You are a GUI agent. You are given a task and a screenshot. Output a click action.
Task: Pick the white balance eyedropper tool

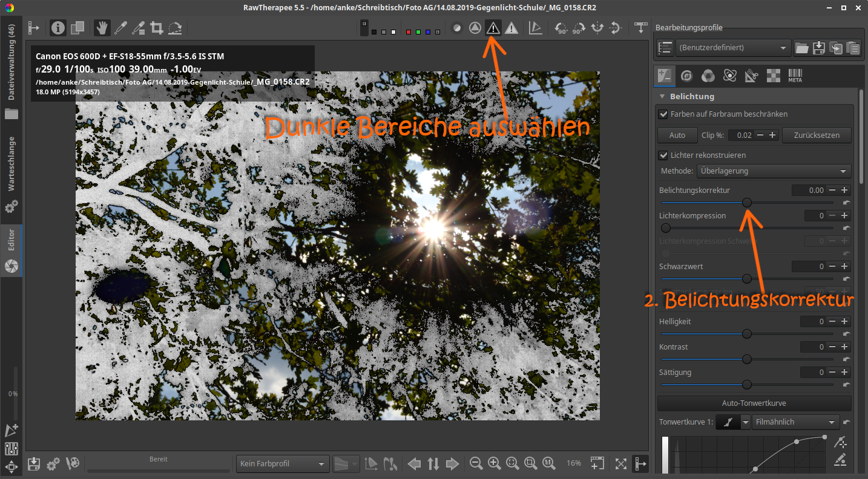(121, 28)
